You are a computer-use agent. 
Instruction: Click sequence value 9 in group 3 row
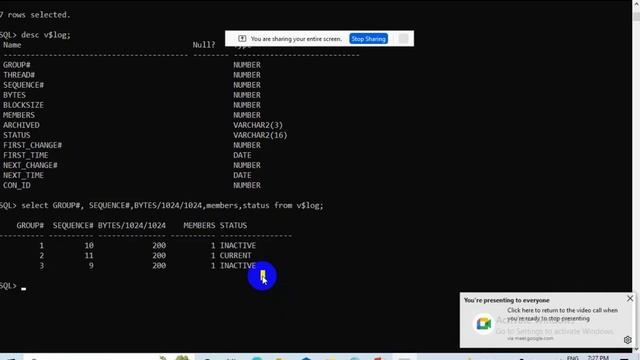click(x=91, y=266)
